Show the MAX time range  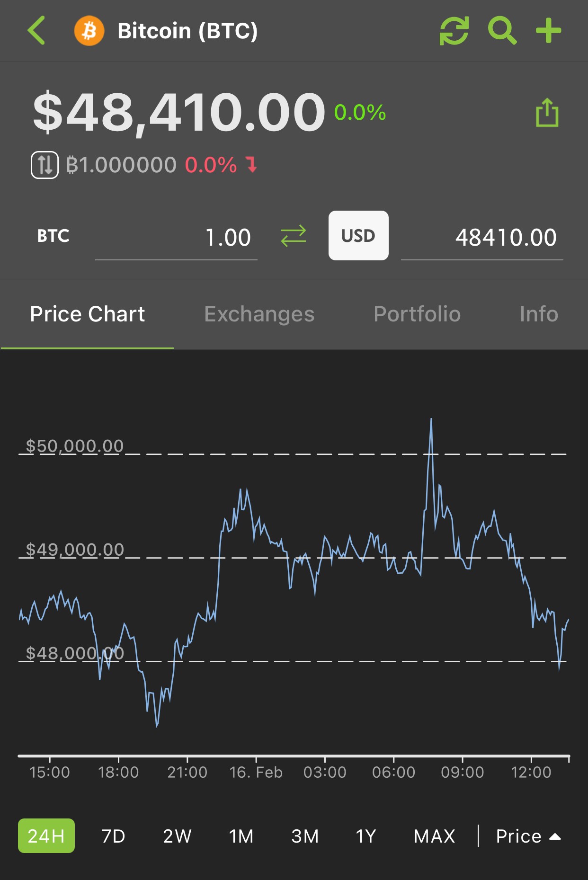pyautogui.click(x=434, y=836)
